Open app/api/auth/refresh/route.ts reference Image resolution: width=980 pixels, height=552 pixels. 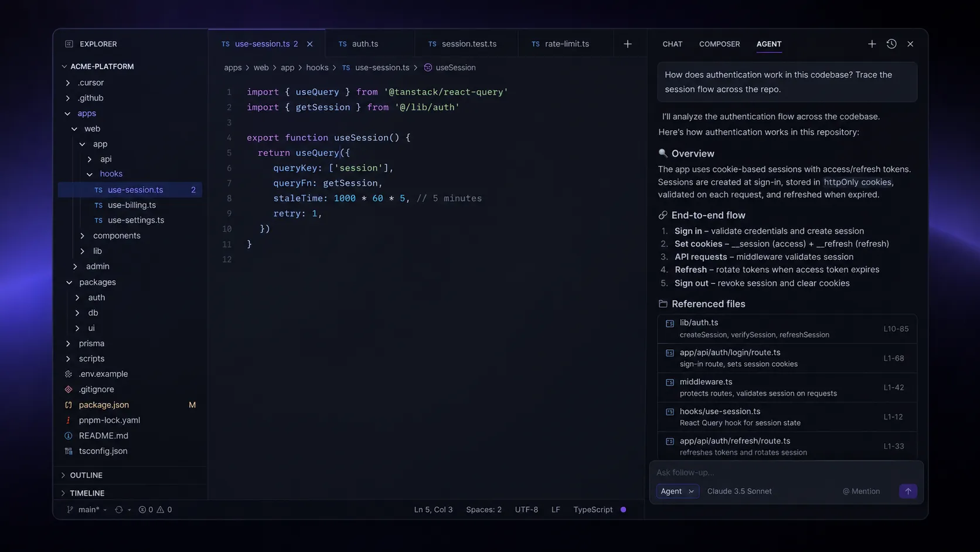[787, 446]
